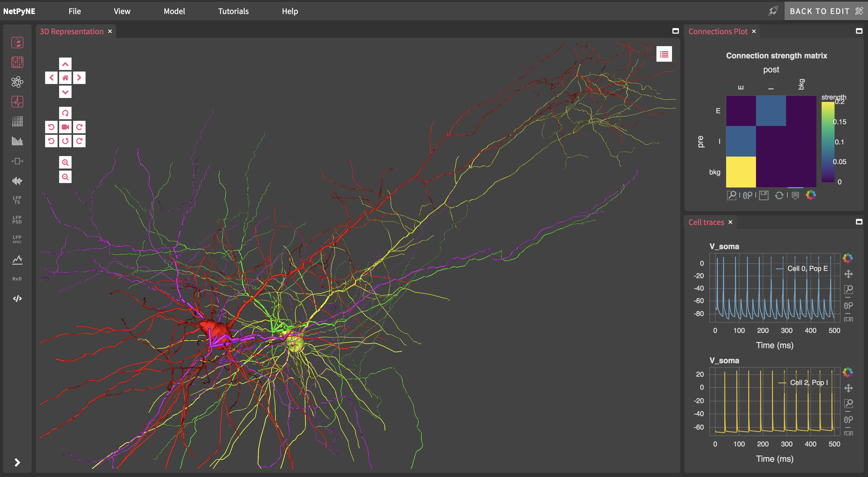Zoom out the 3D view

tap(65, 177)
